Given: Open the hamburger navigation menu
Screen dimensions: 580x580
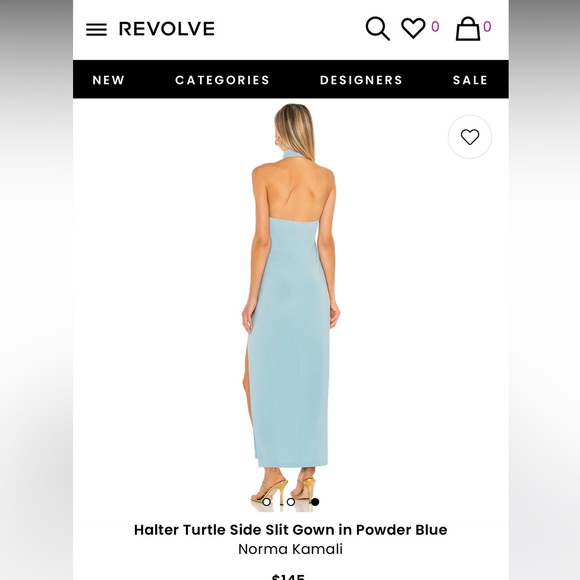Looking at the screenshot, I should tap(96, 30).
